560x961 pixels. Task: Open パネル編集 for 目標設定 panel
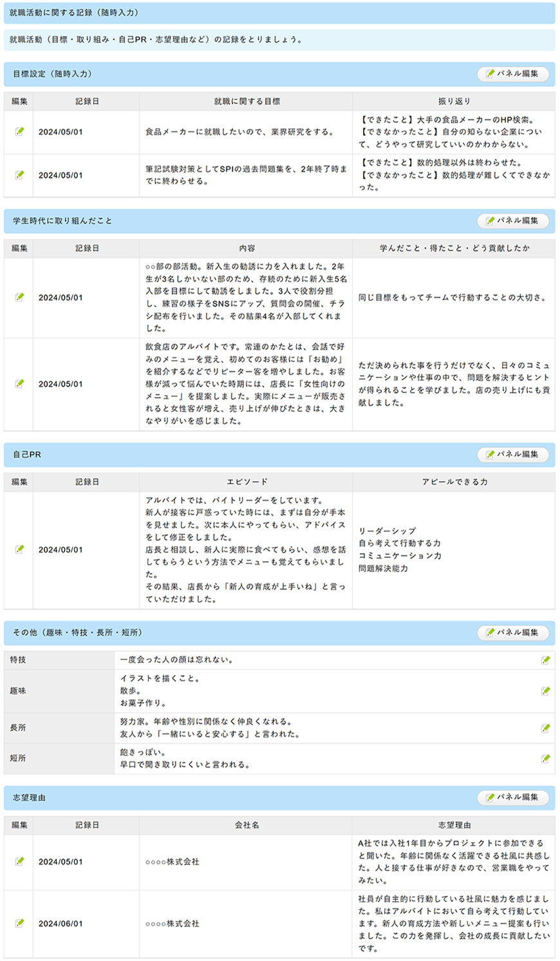(513, 73)
